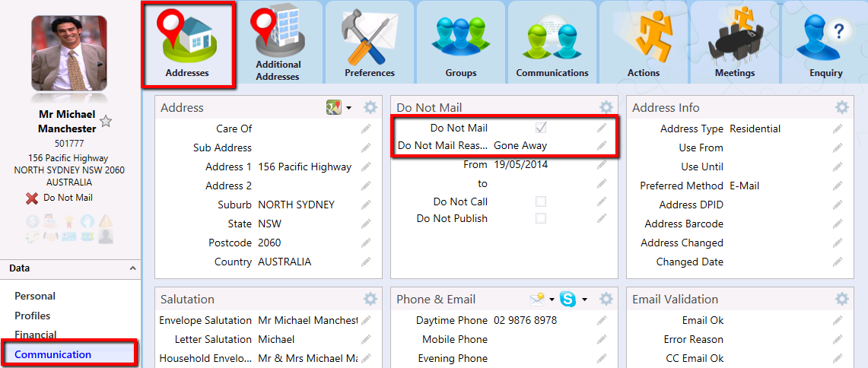Viewport: 868px width, 368px height.
Task: Expand the map dropdown in Address panel
Action: [348, 108]
